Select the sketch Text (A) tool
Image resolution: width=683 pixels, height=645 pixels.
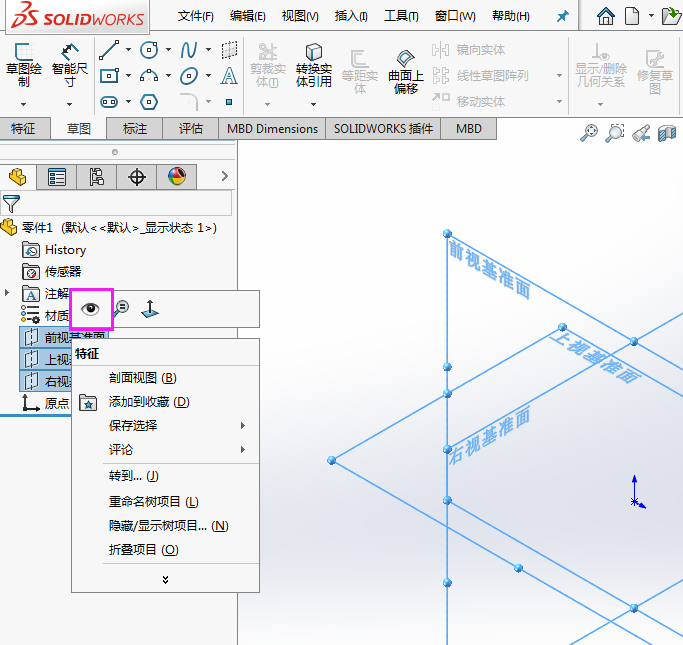(229, 76)
